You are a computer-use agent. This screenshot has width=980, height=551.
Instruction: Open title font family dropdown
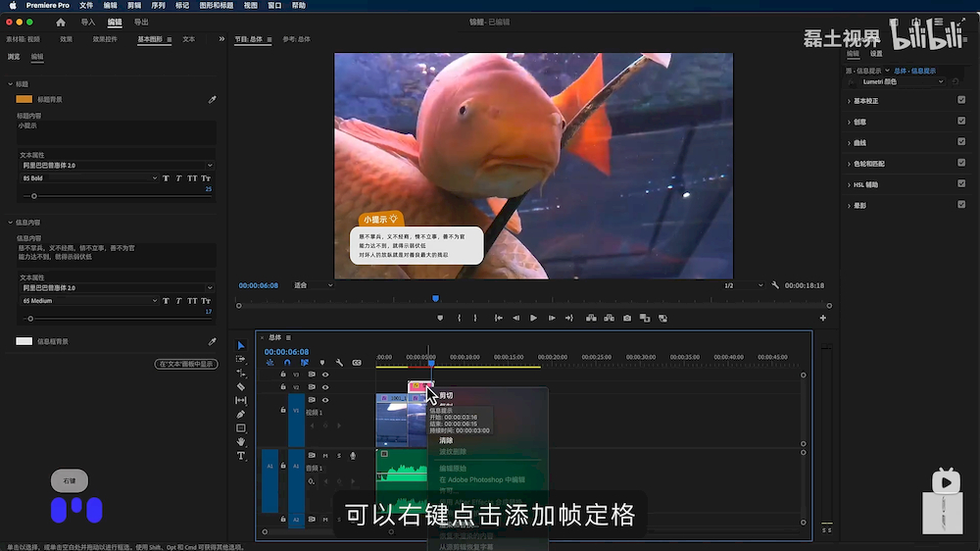(x=117, y=166)
